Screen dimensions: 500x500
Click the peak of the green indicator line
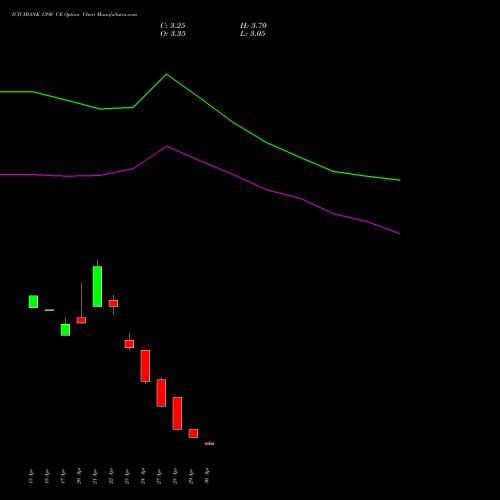167,74
